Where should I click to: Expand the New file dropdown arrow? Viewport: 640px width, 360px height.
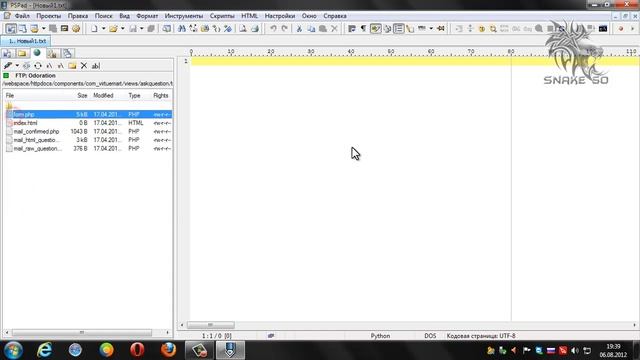(x=103, y=29)
